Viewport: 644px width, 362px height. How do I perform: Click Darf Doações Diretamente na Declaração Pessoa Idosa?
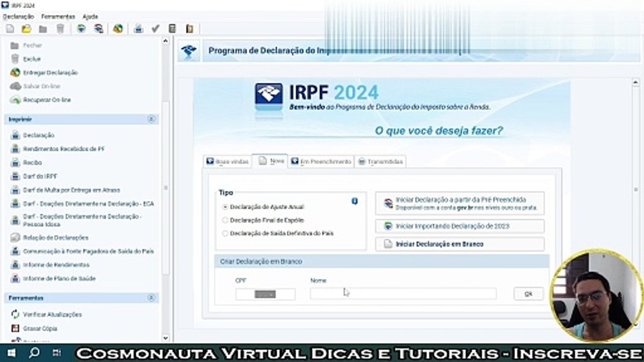(x=82, y=220)
